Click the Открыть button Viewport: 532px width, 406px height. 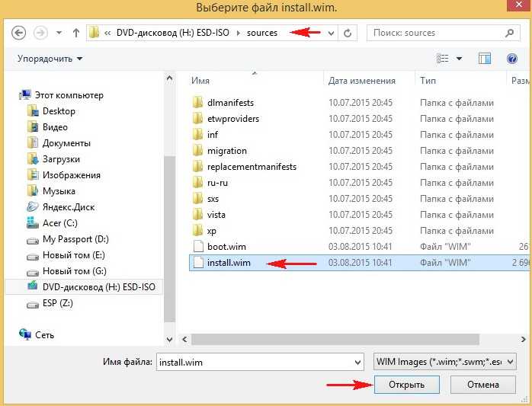[x=406, y=385]
